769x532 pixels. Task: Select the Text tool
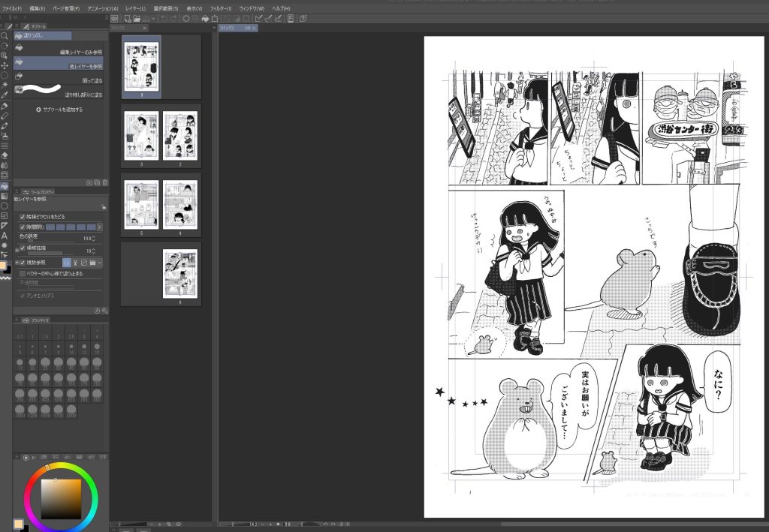[x=5, y=235]
